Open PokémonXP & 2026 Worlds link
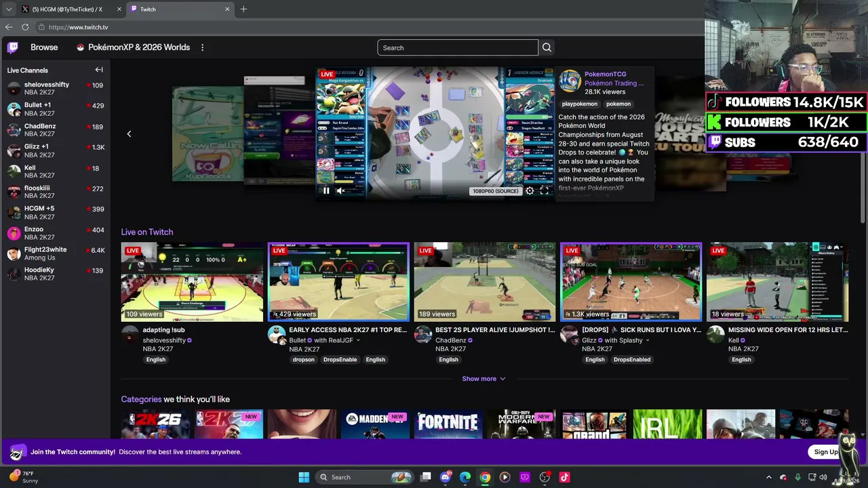 click(133, 47)
